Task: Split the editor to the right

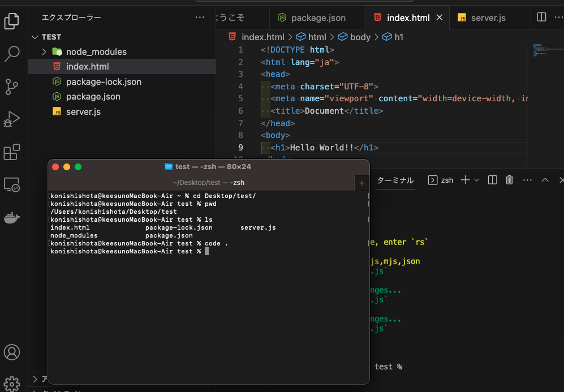Action: click(x=541, y=18)
